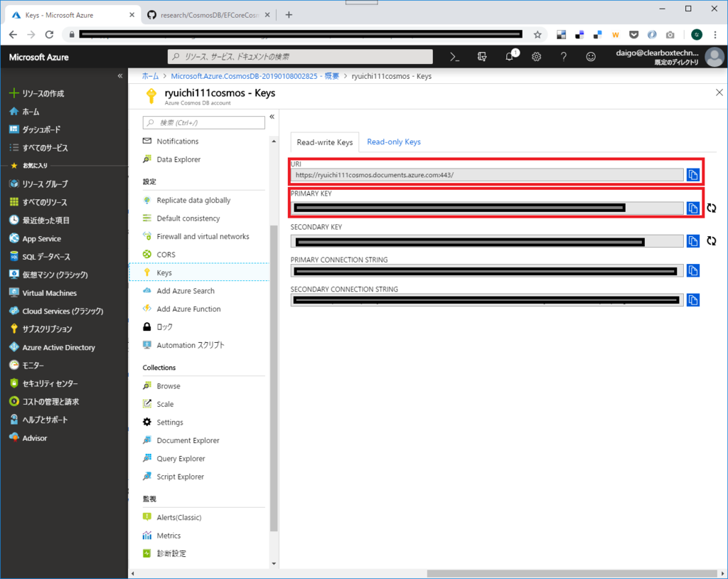728x579 pixels.
Task: Select the Read-write Keys tab
Action: point(324,142)
